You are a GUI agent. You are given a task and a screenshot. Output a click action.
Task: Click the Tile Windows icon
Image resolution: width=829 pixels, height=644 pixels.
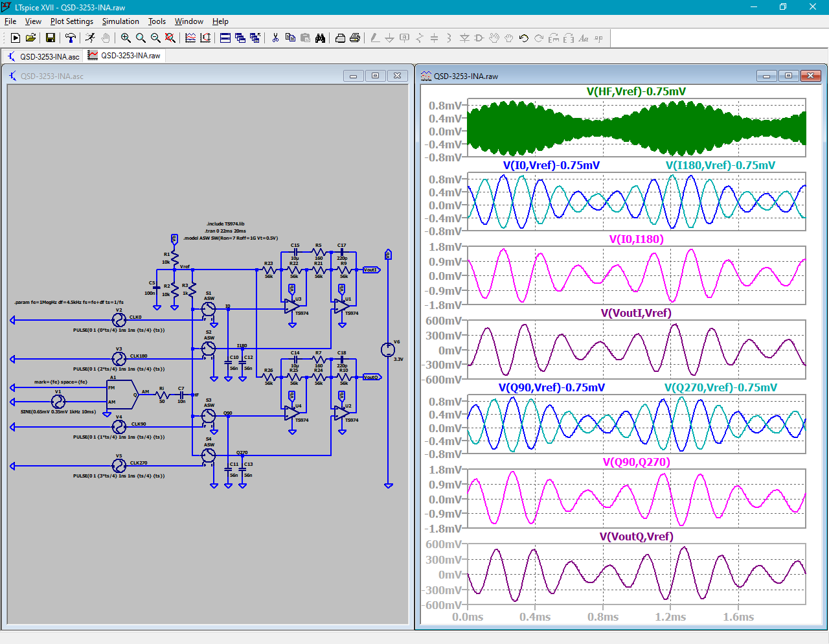pos(225,38)
